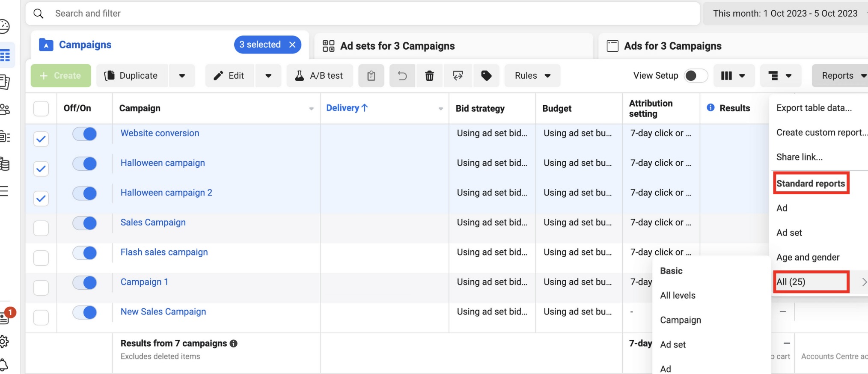This screenshot has width=868, height=374.
Task: Sort by Delivery column header
Action: coord(347,108)
